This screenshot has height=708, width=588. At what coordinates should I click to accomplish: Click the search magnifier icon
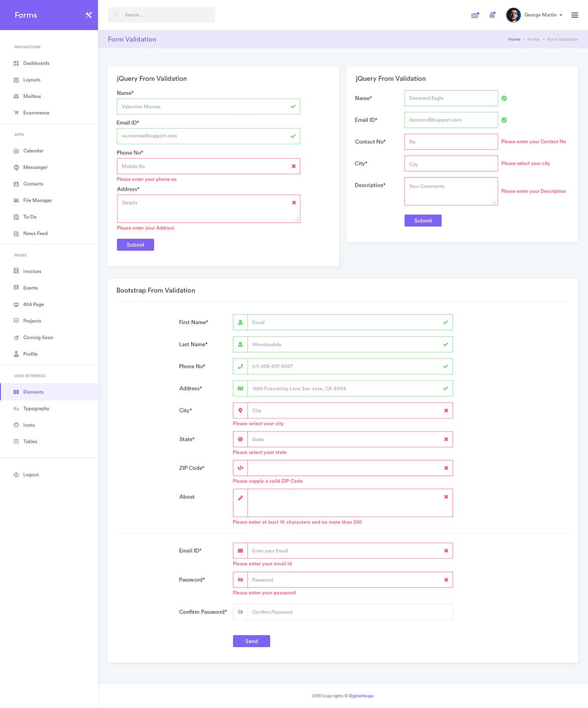[x=116, y=15]
